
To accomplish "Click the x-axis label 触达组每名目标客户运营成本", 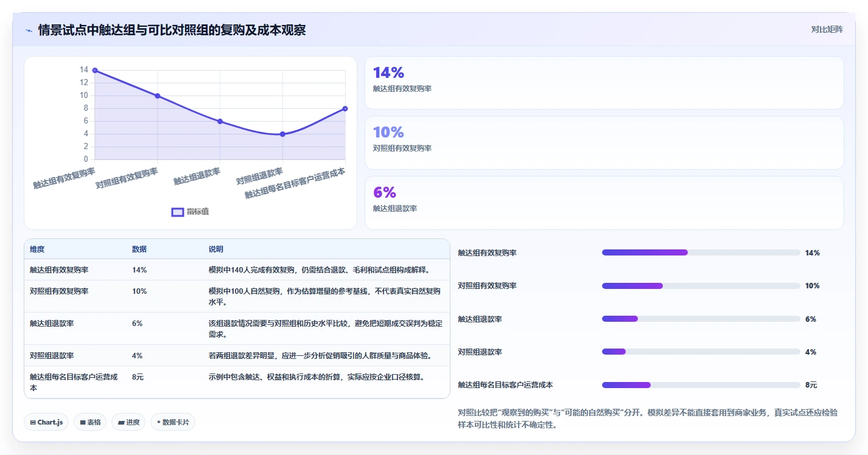I will (296, 183).
